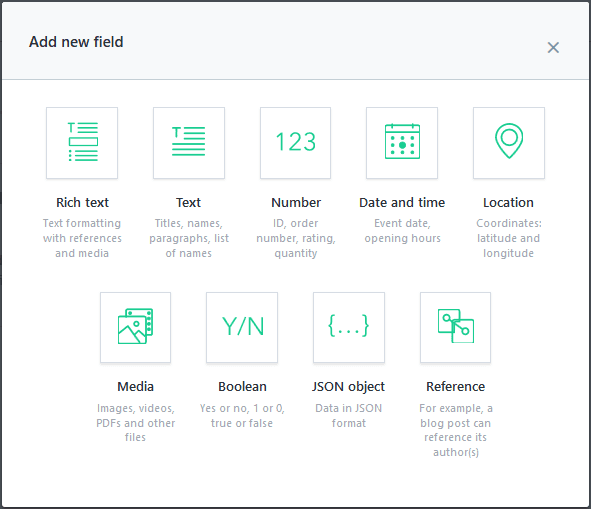Click the Location label text

508,202
